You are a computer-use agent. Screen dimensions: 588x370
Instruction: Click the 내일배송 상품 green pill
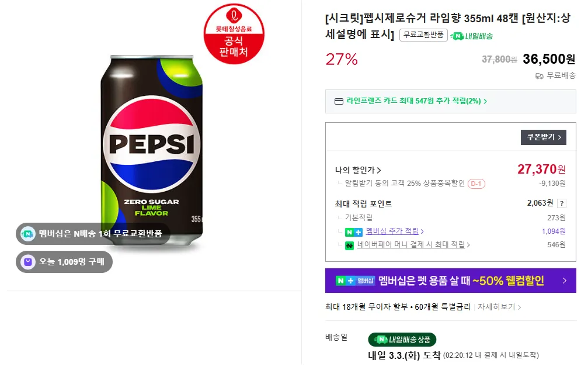(x=402, y=340)
